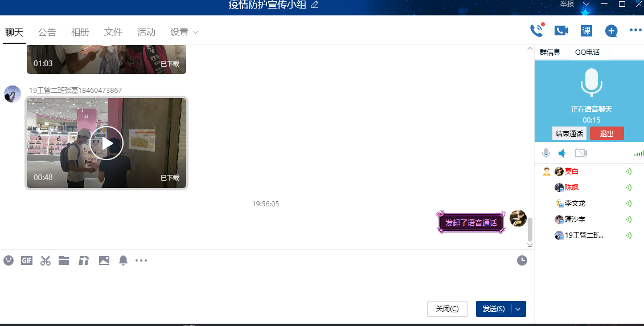Click the 19:56:05 timestamp
This screenshot has height=326, width=644.
[266, 204]
